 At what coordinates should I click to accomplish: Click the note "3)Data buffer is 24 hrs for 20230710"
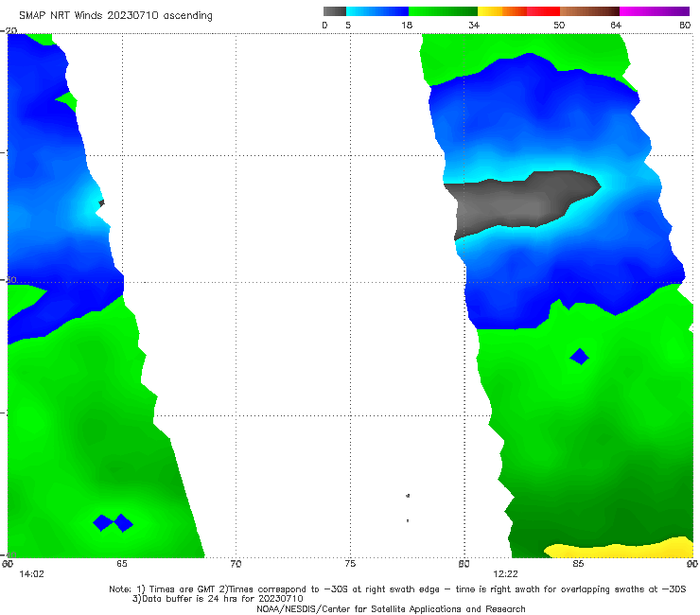tap(218, 599)
